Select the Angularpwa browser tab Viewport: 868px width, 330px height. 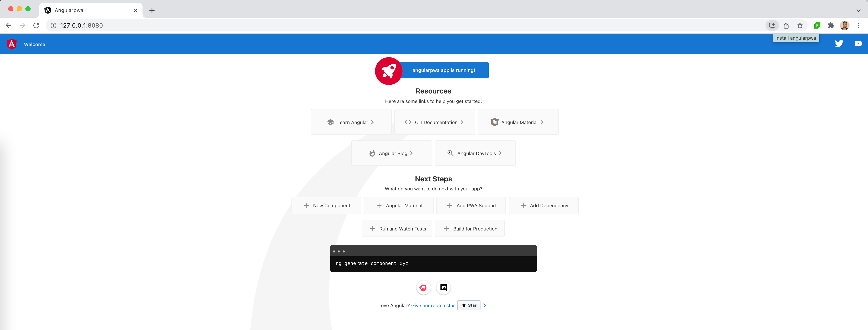[91, 11]
